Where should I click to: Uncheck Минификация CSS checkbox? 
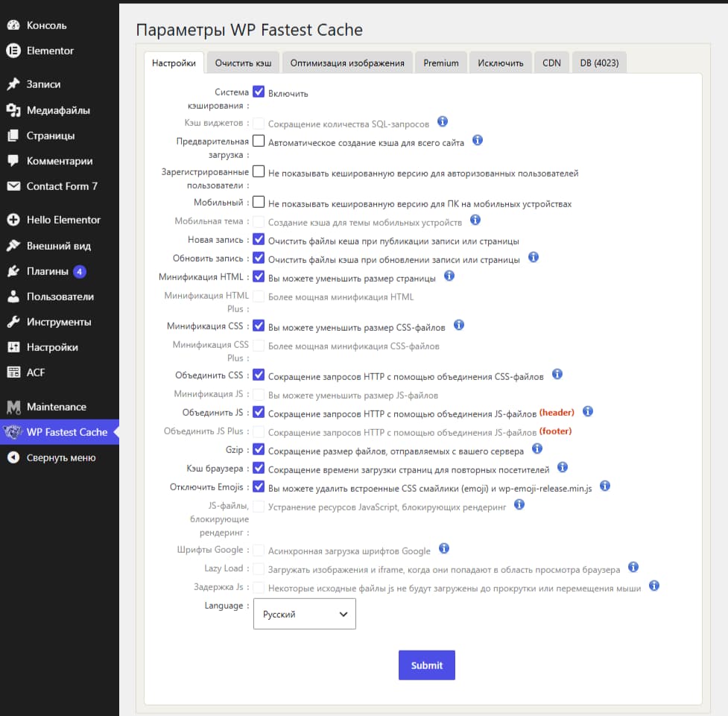[x=259, y=326]
